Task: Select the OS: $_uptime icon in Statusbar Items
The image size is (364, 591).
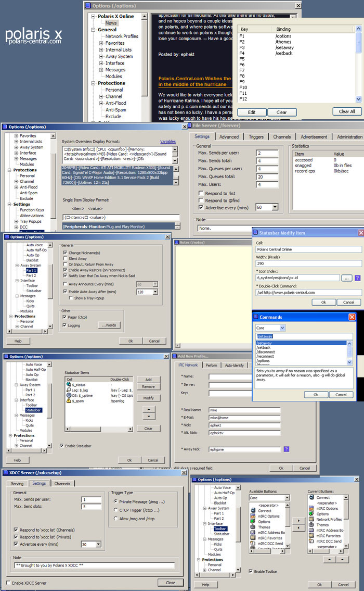Action: coord(69,395)
